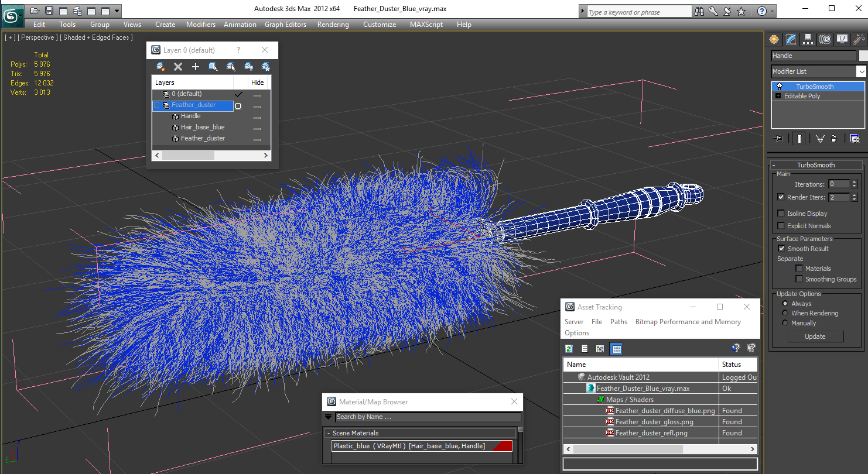Click Configure Modifier Sets icon
Viewport: 868px width, 474px height.
tap(855, 139)
